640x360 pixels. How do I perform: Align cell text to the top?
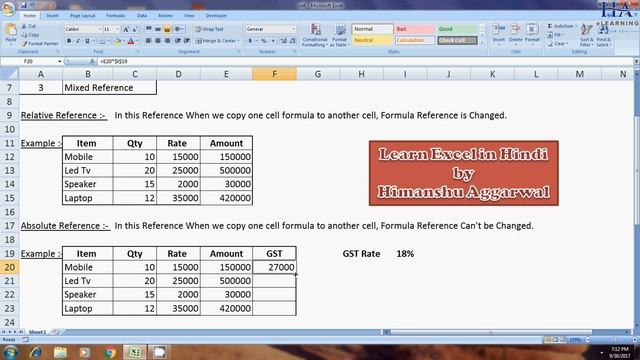pos(149,29)
